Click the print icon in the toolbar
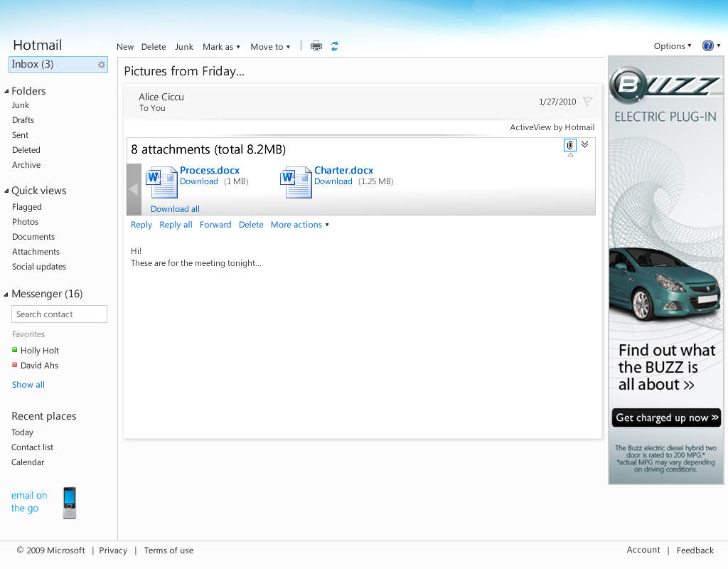728x569 pixels. click(x=316, y=46)
